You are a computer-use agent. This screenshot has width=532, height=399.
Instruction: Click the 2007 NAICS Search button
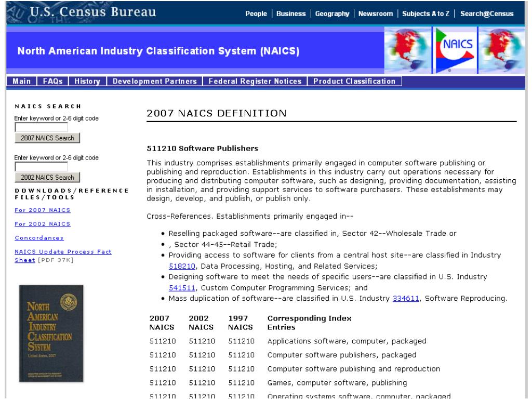[47, 138]
